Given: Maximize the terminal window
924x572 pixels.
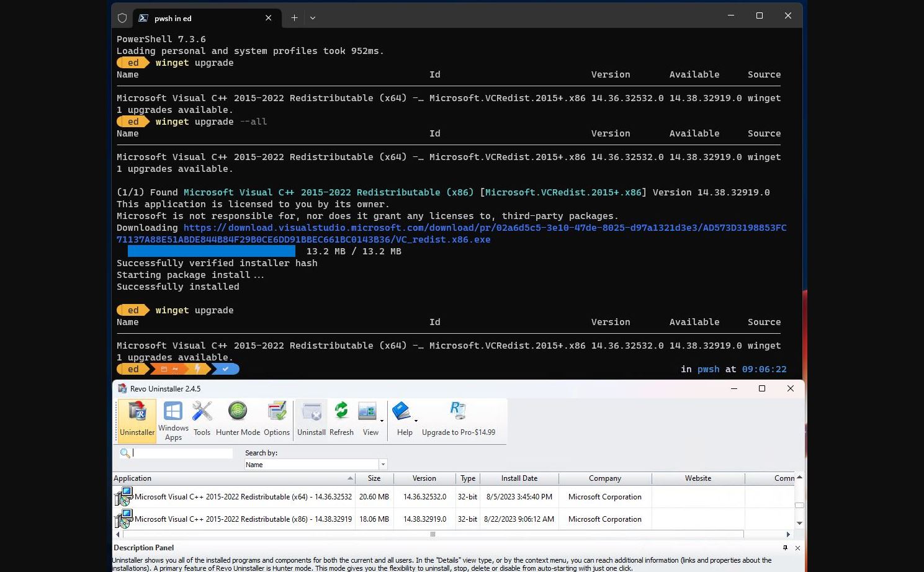Looking at the screenshot, I should click(760, 16).
